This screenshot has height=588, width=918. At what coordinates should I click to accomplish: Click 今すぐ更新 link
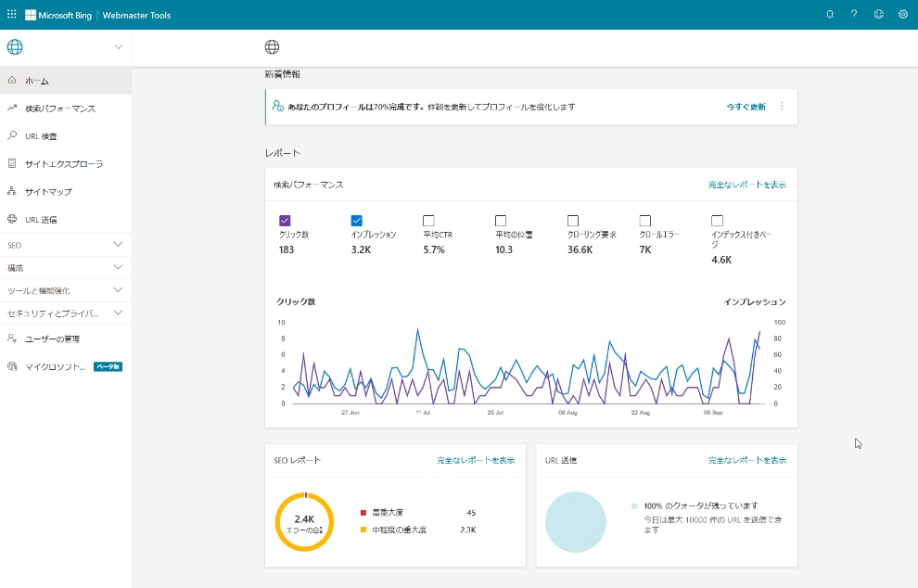point(746,107)
